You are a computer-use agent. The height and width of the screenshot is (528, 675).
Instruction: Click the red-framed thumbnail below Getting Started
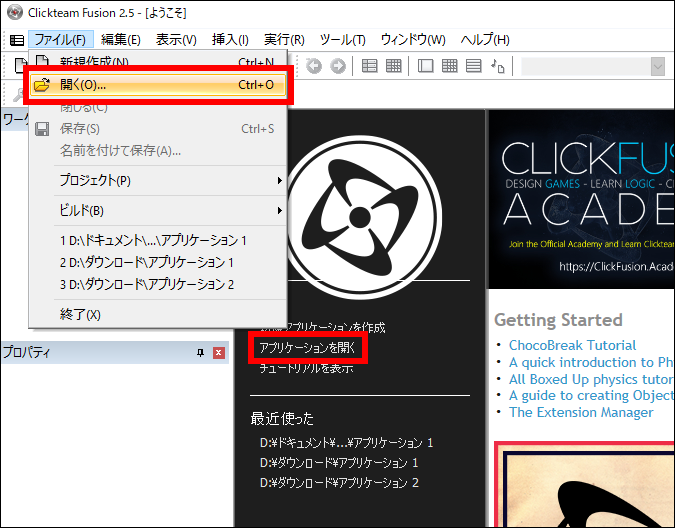(x=584, y=484)
